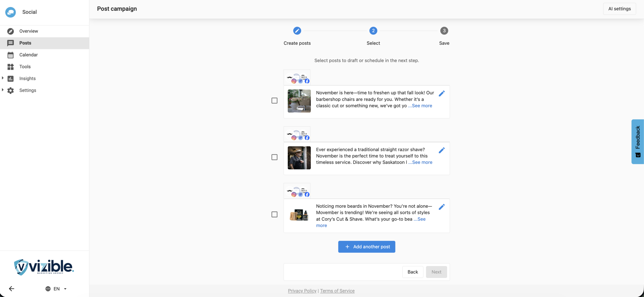
Task: Check the November fall look post
Action: point(274,101)
